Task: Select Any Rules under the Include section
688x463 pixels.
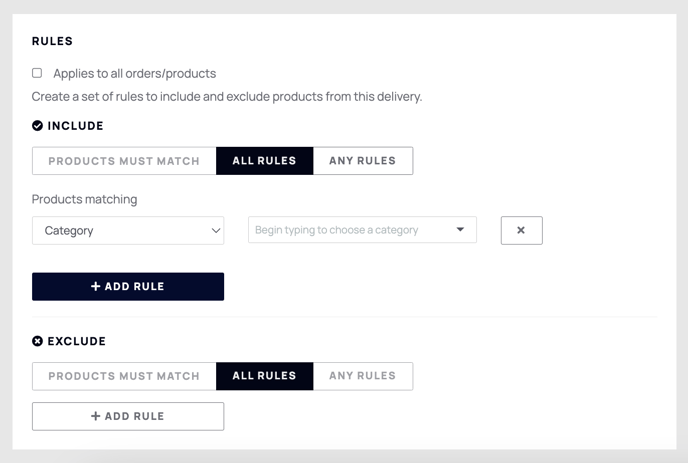Action: click(x=363, y=161)
